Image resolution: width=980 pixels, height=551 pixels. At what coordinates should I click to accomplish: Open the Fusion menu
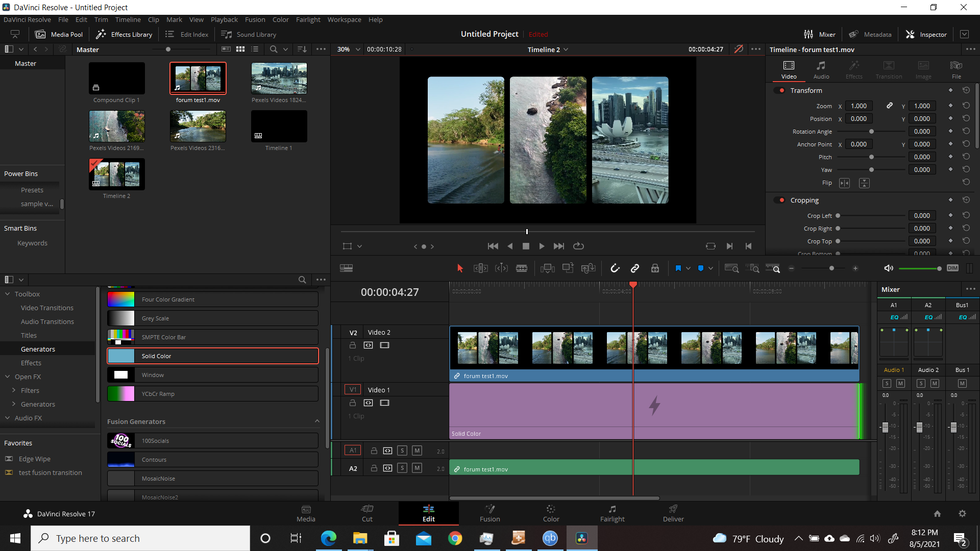coord(255,19)
